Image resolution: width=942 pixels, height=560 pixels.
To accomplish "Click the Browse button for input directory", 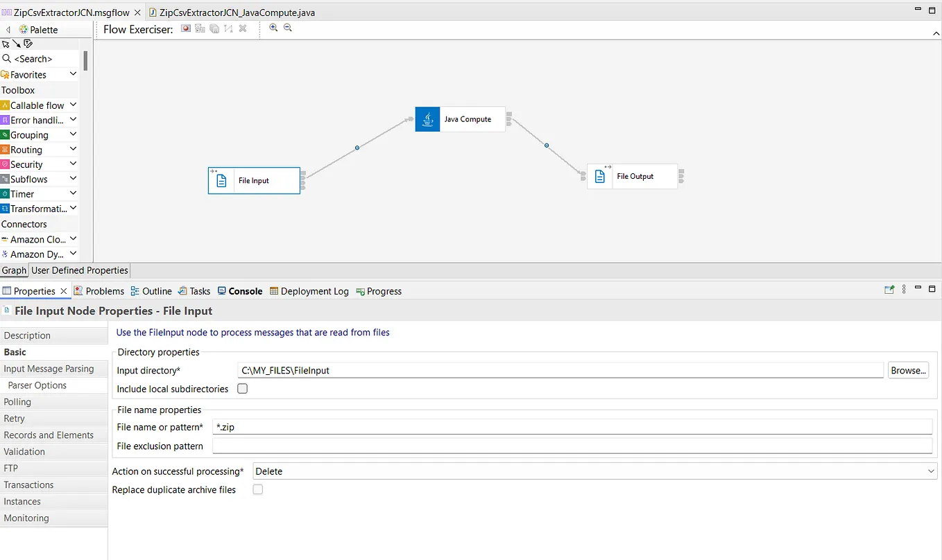I will tap(908, 370).
